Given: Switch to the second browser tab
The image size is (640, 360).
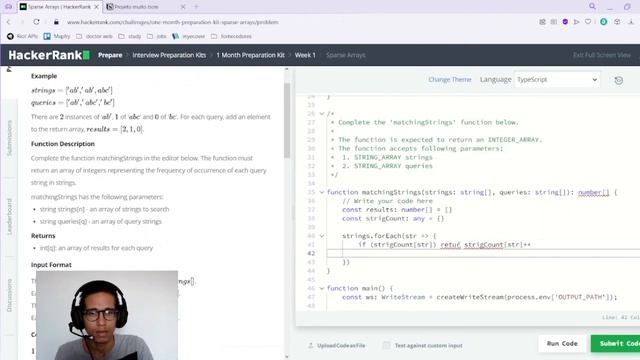Looking at the screenshot, I should (146, 7).
